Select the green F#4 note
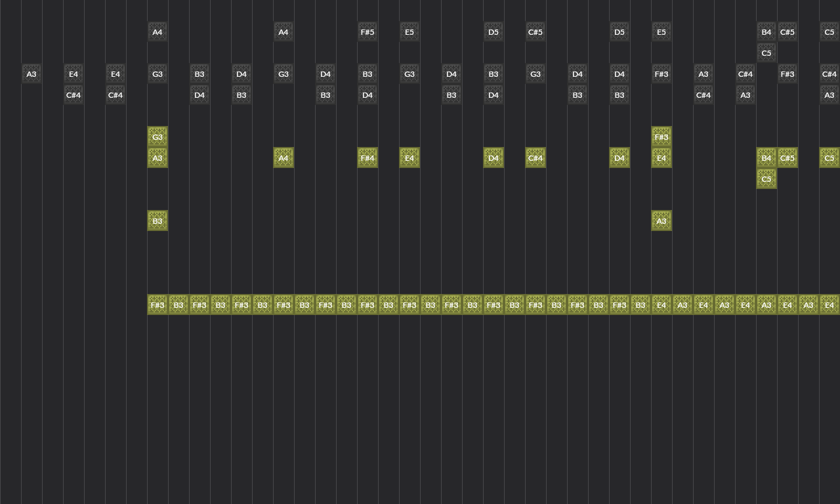840x504 pixels. point(367,157)
